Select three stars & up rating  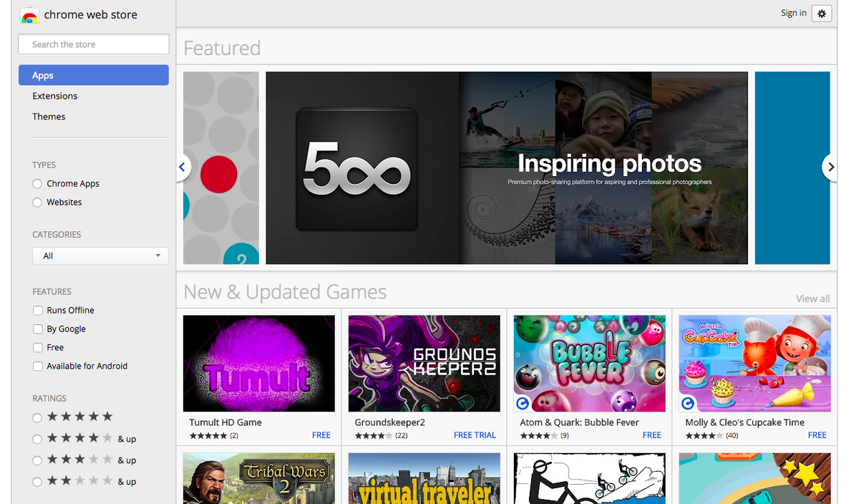coord(37,460)
